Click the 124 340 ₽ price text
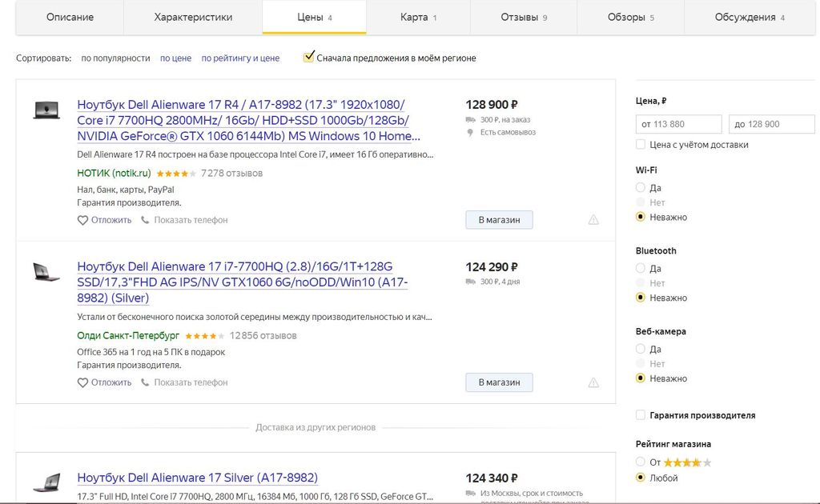This screenshot has width=820, height=504. click(492, 478)
